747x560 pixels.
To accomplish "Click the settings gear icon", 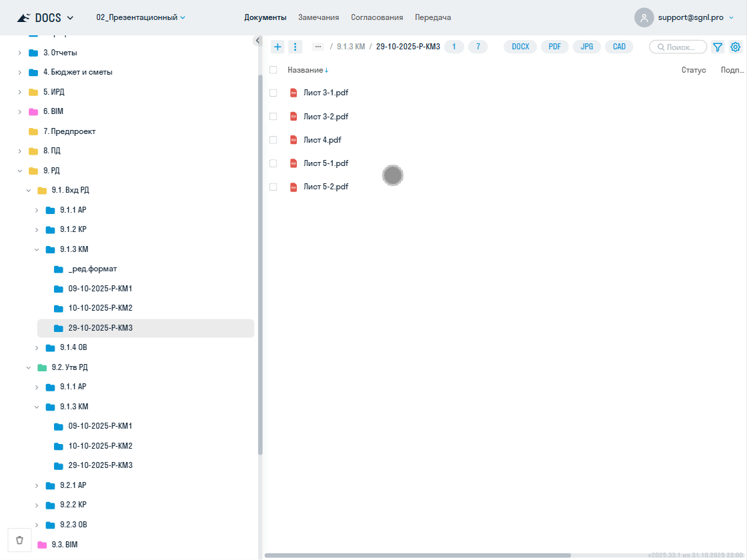I will [x=735, y=47].
